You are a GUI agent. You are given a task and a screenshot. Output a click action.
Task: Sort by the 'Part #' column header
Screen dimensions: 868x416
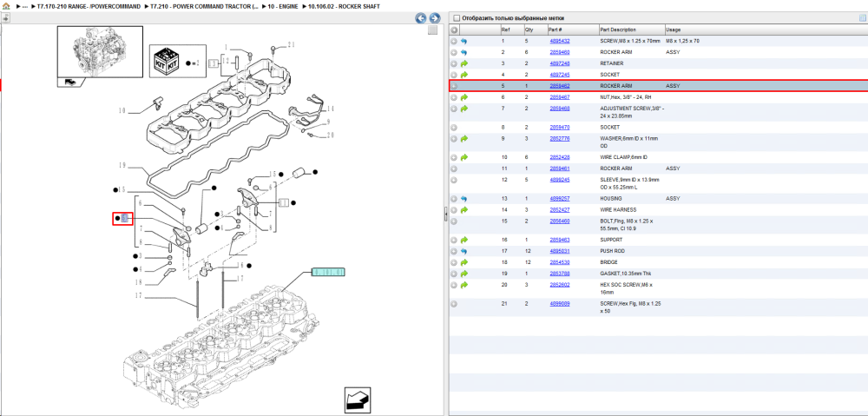pos(572,30)
